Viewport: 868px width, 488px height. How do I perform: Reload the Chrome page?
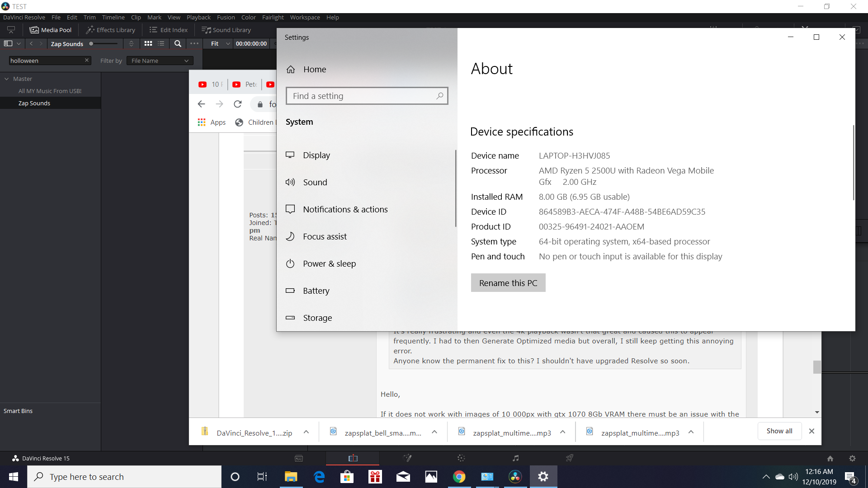pos(237,104)
